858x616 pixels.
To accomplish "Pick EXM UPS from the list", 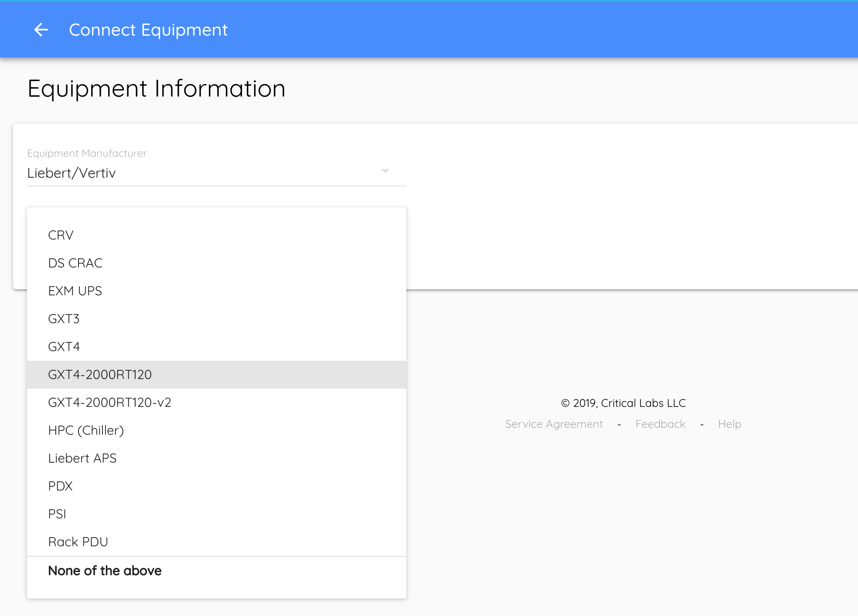I will point(75,291).
